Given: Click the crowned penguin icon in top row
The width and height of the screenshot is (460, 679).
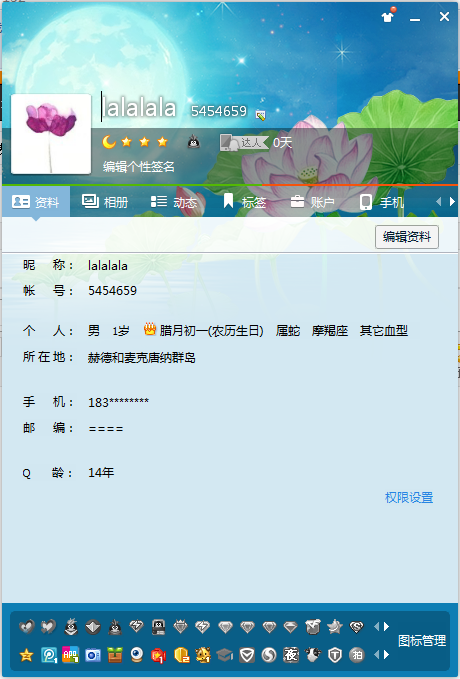Looking at the screenshot, I should pos(71,626).
